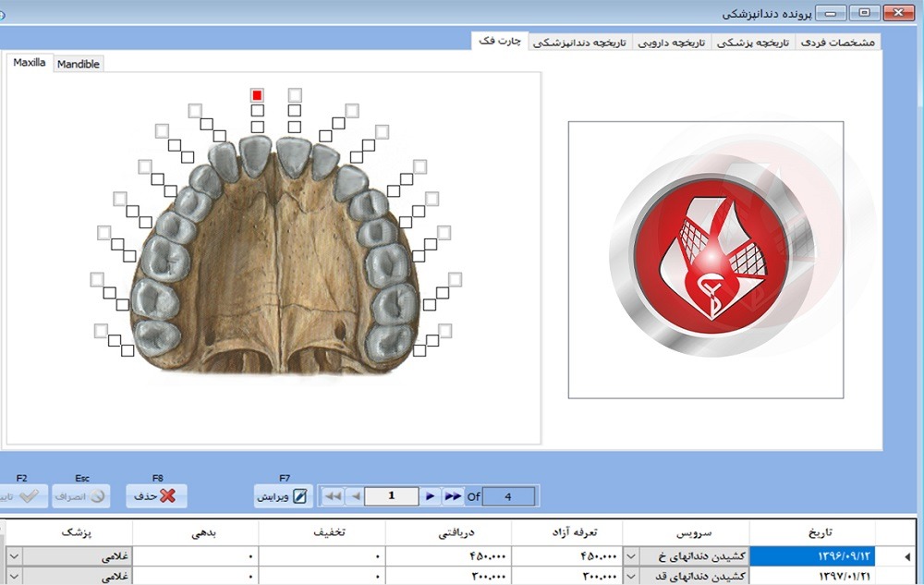Click the تخفیف column header

(x=322, y=532)
